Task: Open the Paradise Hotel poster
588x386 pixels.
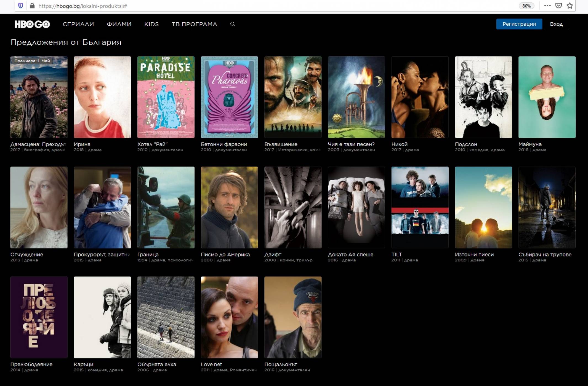Action: pos(166,97)
